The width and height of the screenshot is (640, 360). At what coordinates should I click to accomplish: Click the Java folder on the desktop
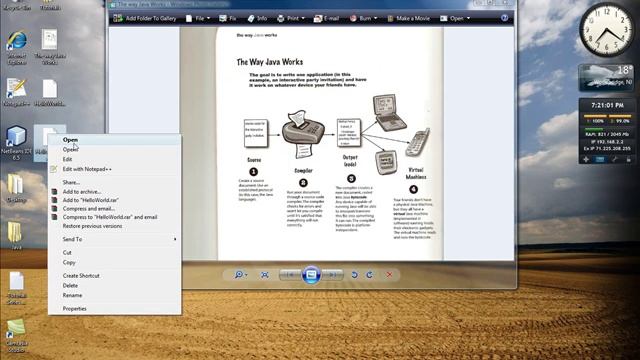pos(16,235)
